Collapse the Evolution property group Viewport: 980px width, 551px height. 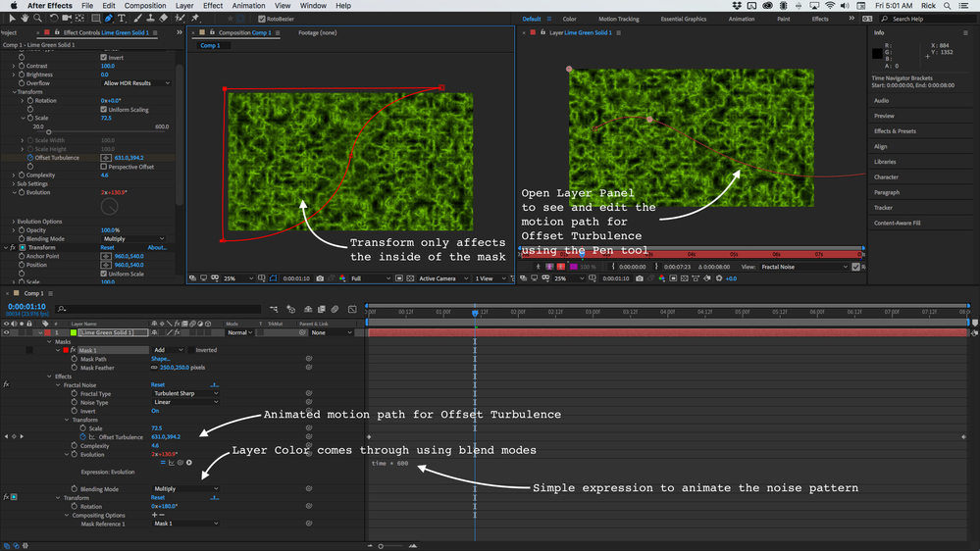tap(14, 192)
